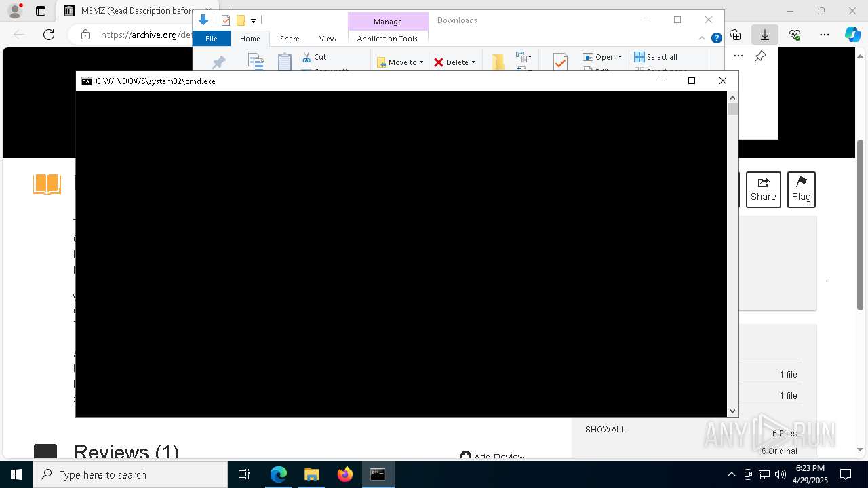Click the Share button on archive page

click(x=764, y=190)
